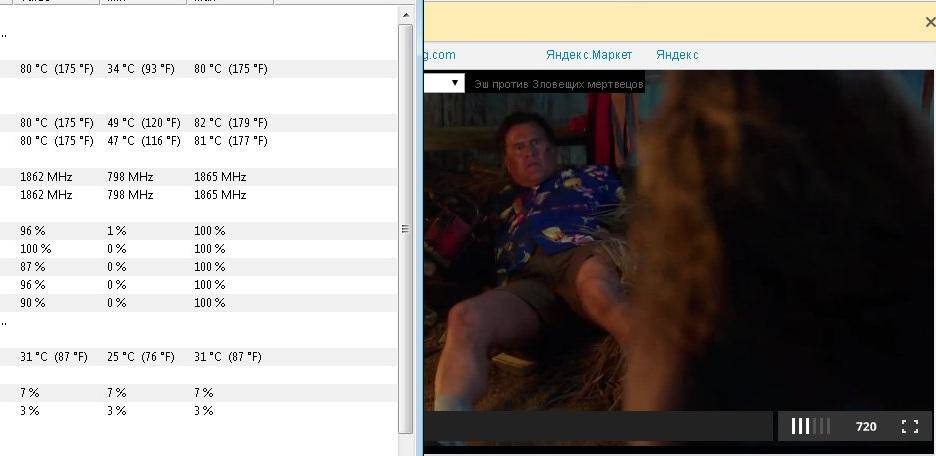The image size is (936, 456).
Task: Click the scrollbar up arrow in sensor list
Action: [x=406, y=15]
